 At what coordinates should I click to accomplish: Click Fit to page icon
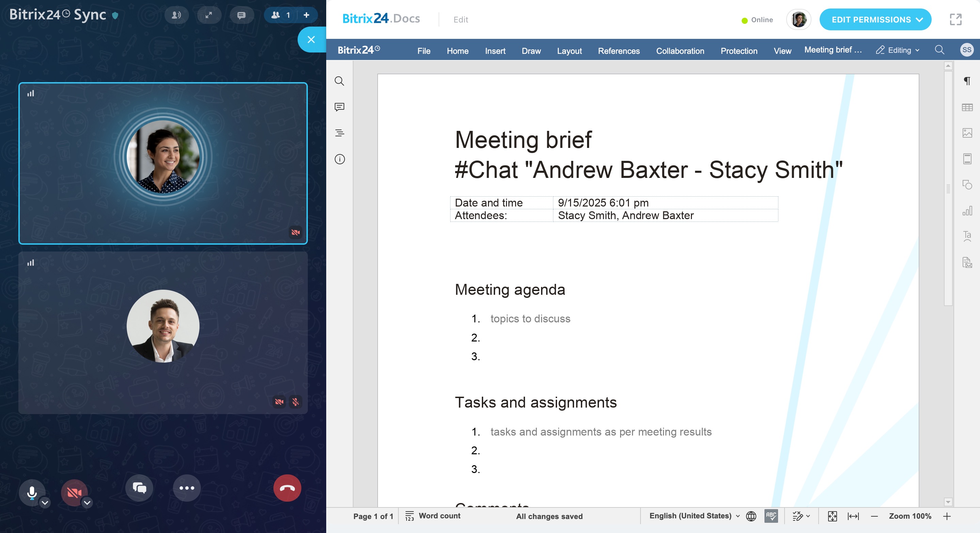click(832, 516)
